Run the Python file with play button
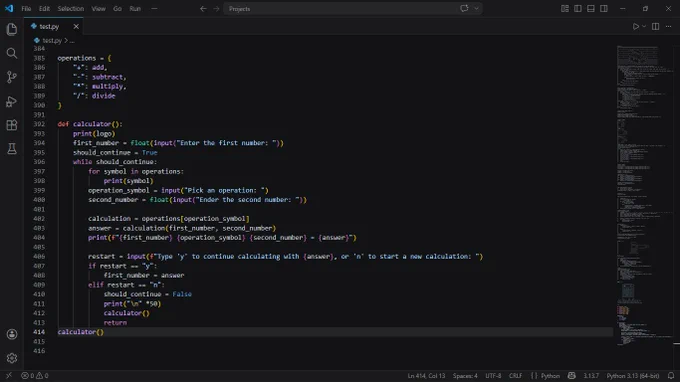 [635, 26]
